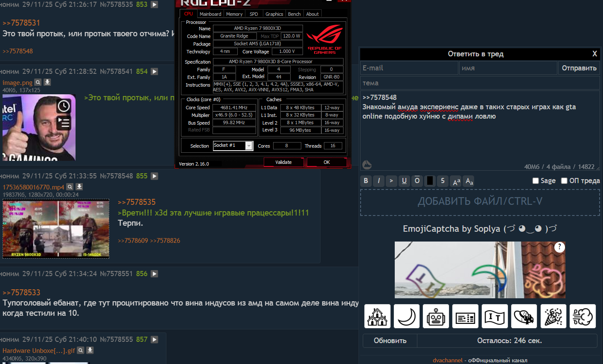Screen dimensions: 603x364
Task: Select the ticket emoji in the captcha
Action: point(465,316)
